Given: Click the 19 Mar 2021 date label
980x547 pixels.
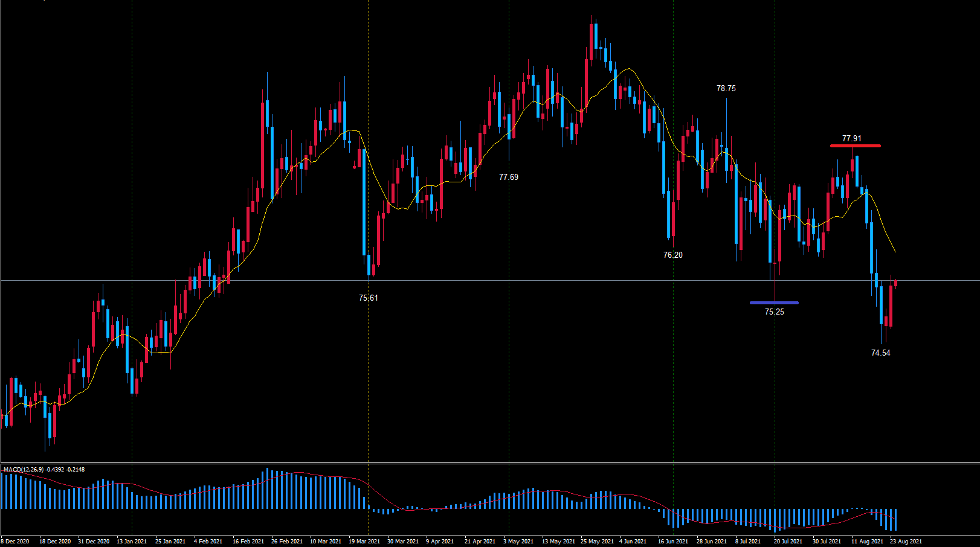Looking at the screenshot, I should coord(364,541).
